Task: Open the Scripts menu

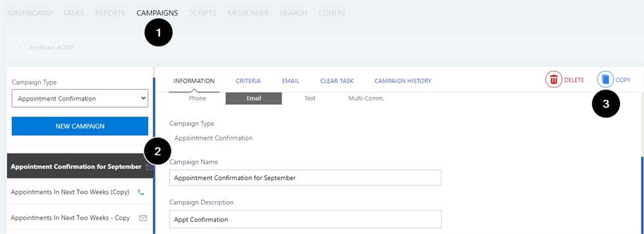Action: tap(203, 13)
